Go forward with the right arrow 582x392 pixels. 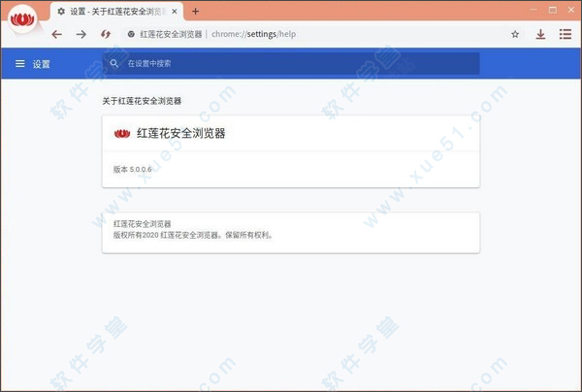[81, 35]
